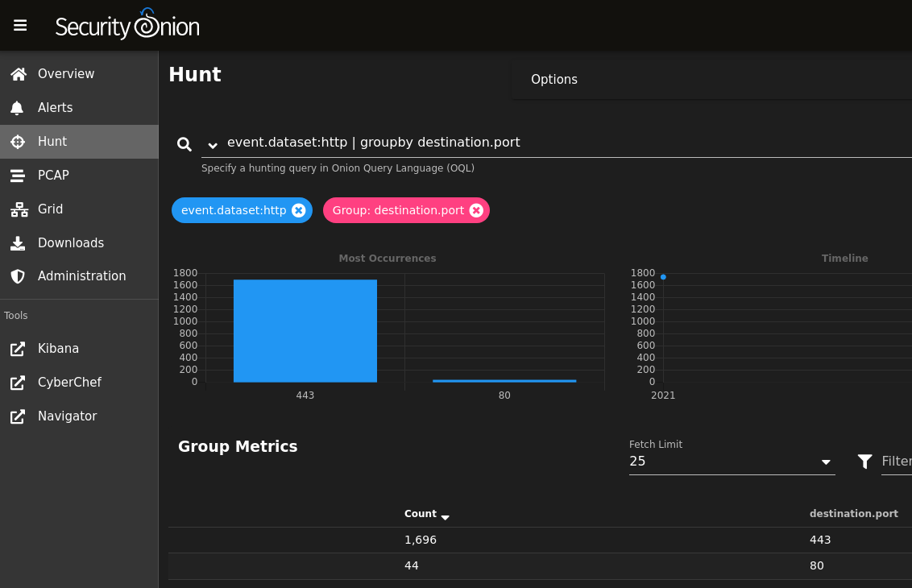Screen dimensions: 912x588
Task: Open the hamburger navigation menu
Action: click(x=20, y=26)
